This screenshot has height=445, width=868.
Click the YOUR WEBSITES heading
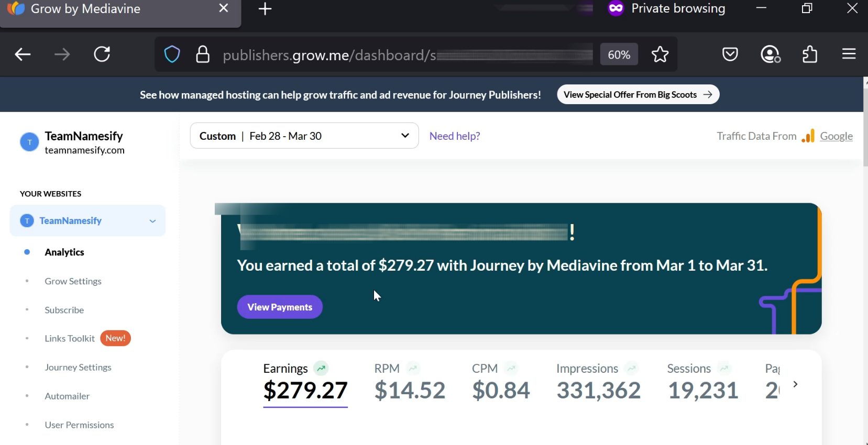pos(51,194)
